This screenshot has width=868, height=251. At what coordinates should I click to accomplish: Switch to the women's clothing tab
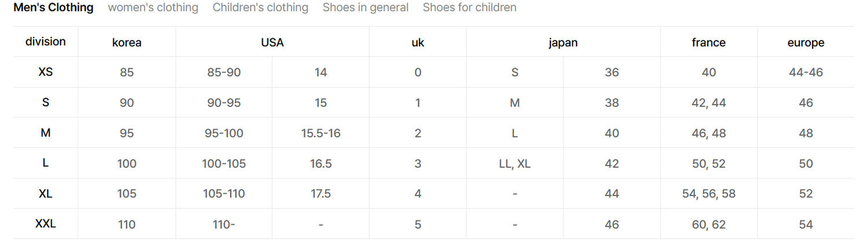pyautogui.click(x=153, y=8)
